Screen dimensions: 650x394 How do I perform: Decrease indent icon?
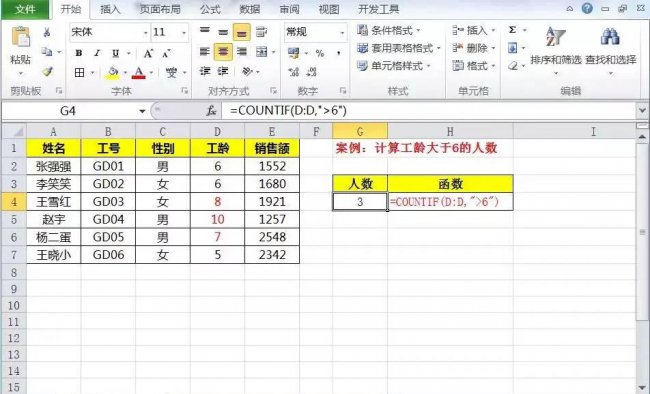(x=205, y=71)
